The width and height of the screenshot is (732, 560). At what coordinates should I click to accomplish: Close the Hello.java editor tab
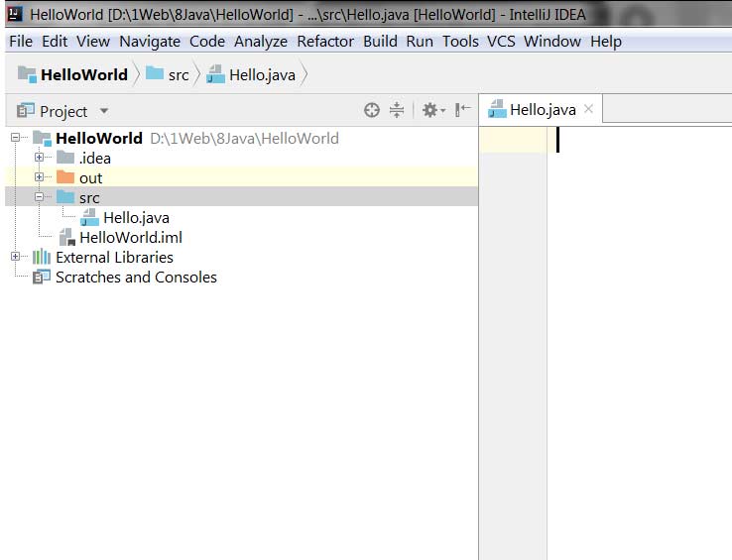(x=589, y=109)
